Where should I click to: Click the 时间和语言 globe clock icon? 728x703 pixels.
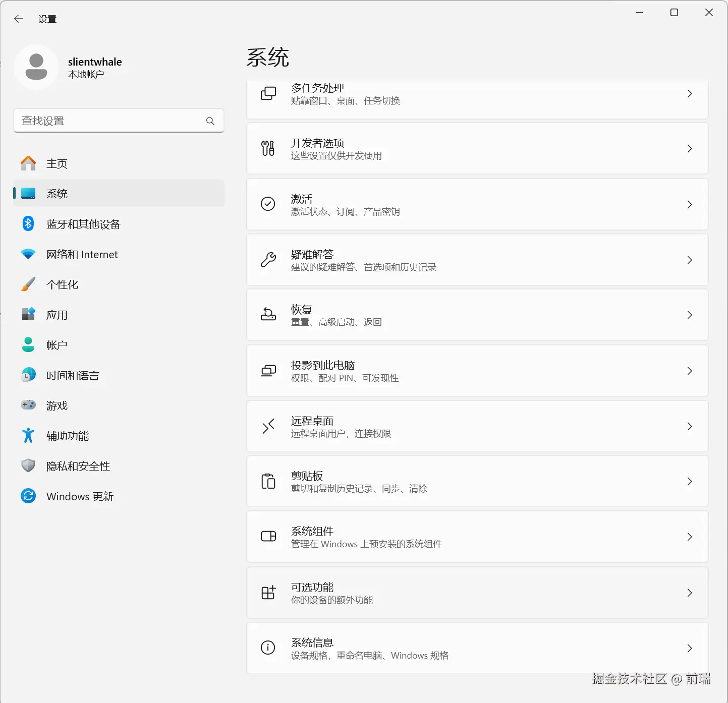pos(28,375)
